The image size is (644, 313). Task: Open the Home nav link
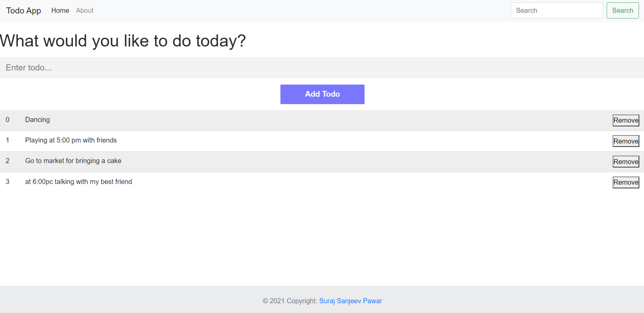click(x=60, y=11)
